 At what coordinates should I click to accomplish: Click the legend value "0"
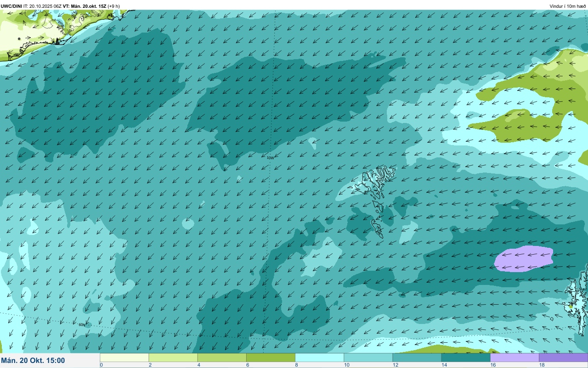coord(101,365)
